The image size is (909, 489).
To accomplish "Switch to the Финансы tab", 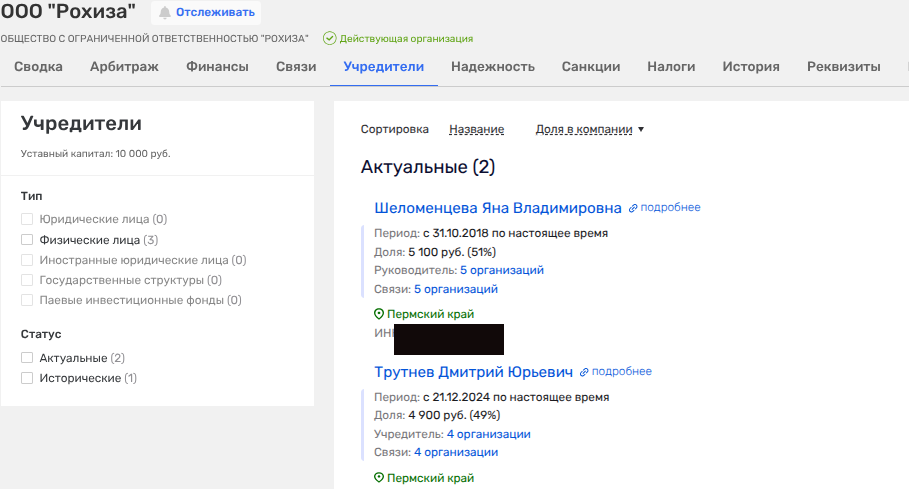I will pos(217,67).
